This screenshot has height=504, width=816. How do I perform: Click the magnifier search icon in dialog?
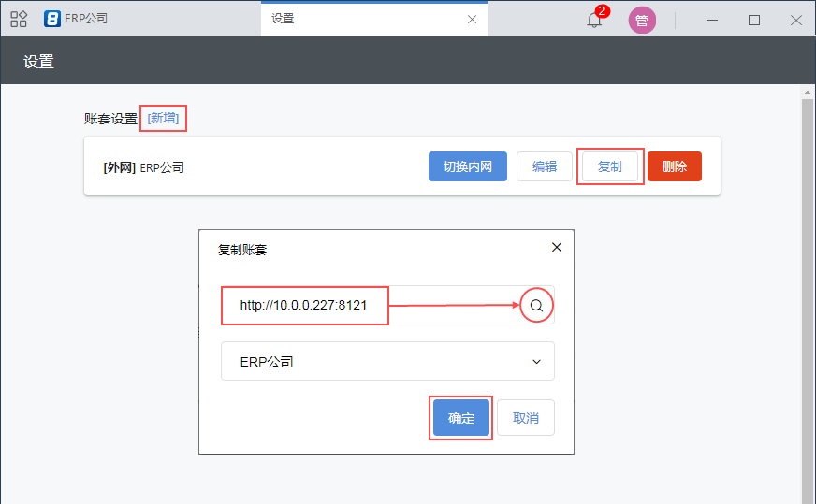tap(536, 306)
